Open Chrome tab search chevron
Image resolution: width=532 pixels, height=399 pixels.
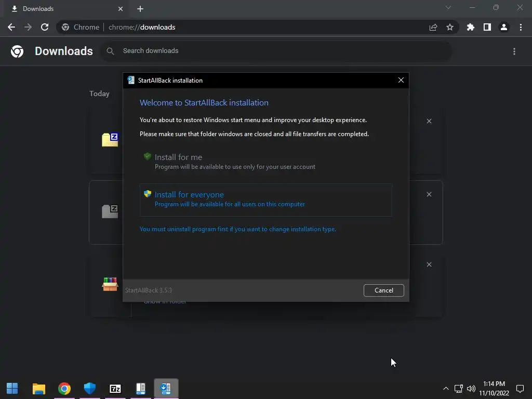pyautogui.click(x=448, y=7)
